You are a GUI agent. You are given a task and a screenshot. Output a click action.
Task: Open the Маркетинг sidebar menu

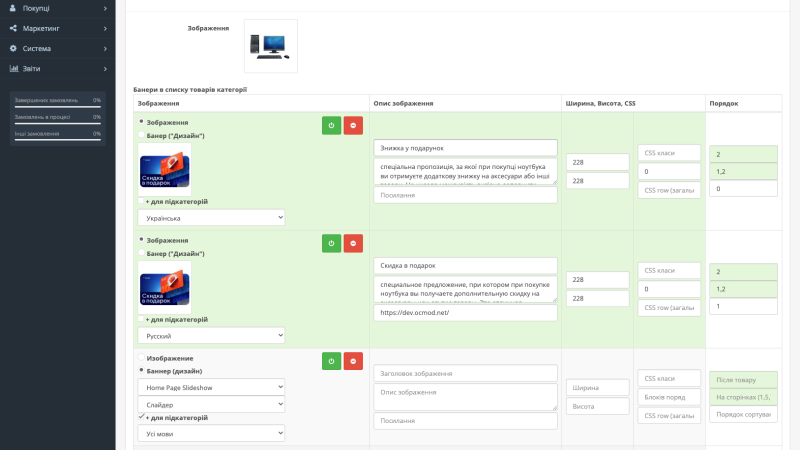[x=58, y=29]
